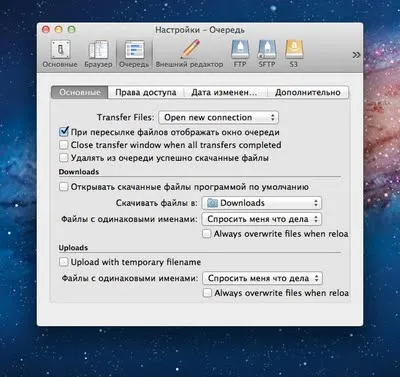Open the Браузер preferences icon
400x377 pixels.
coord(98,54)
